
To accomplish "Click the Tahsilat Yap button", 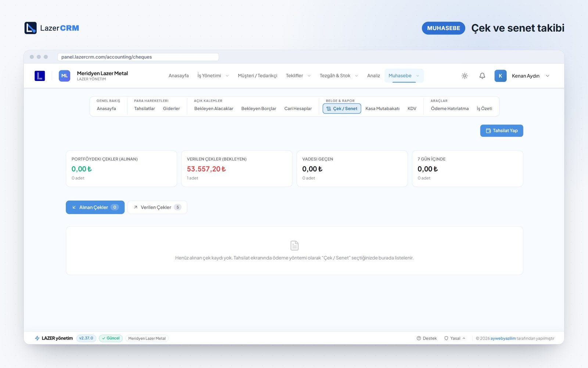I will pos(502,131).
